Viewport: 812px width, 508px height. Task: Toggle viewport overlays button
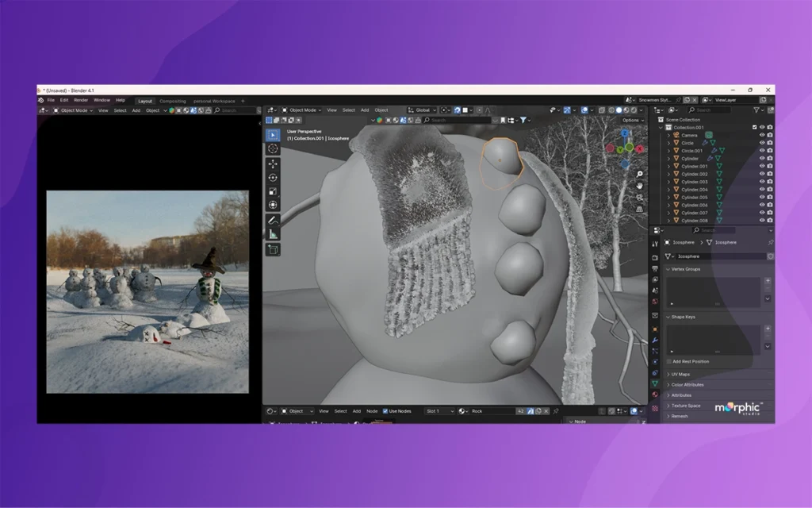pyautogui.click(x=584, y=110)
